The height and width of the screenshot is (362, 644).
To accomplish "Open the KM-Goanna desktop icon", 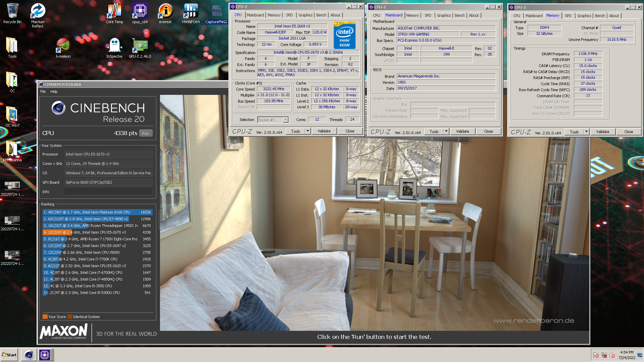I will (12, 151).
